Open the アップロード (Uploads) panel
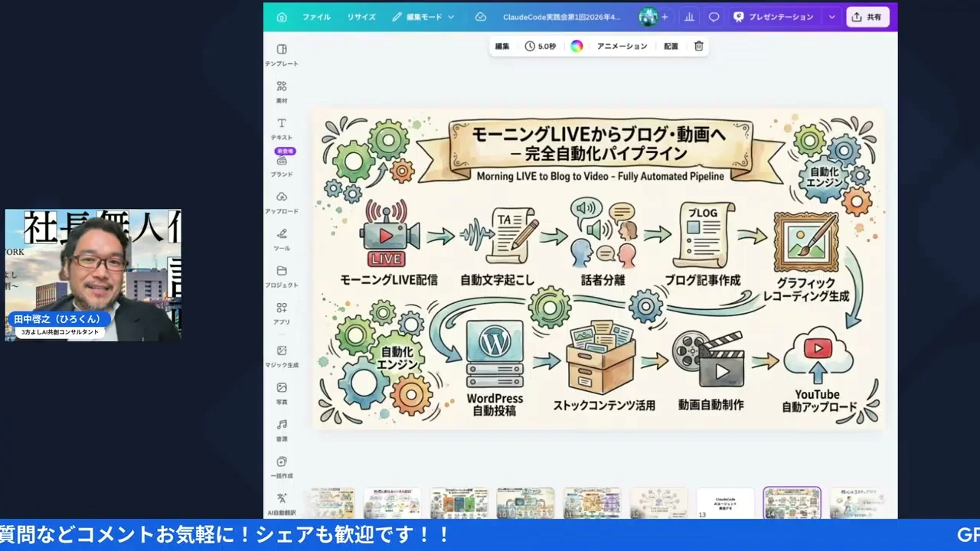 tap(281, 201)
